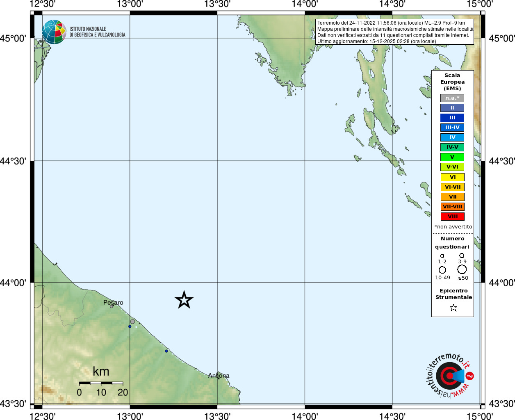Click the intensity II legend swatch
The image size is (515, 420).
(452, 108)
